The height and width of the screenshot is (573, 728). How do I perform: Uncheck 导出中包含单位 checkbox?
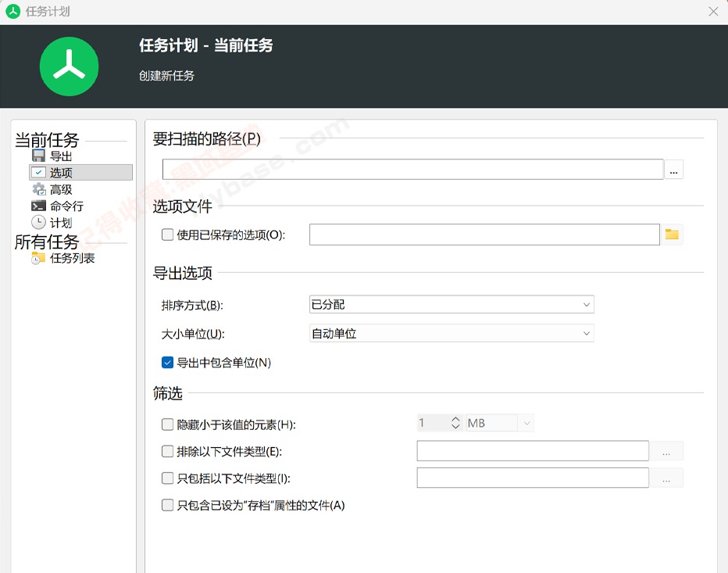tap(167, 363)
